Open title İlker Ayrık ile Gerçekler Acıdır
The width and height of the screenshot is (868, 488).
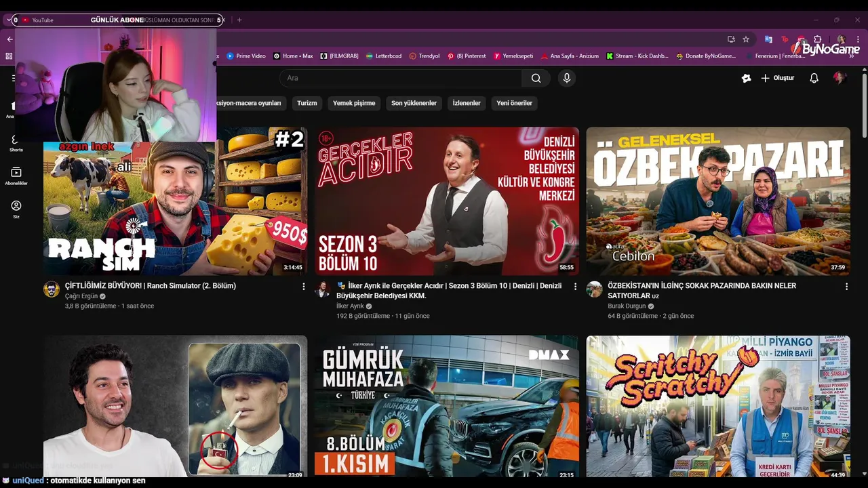[449, 291]
